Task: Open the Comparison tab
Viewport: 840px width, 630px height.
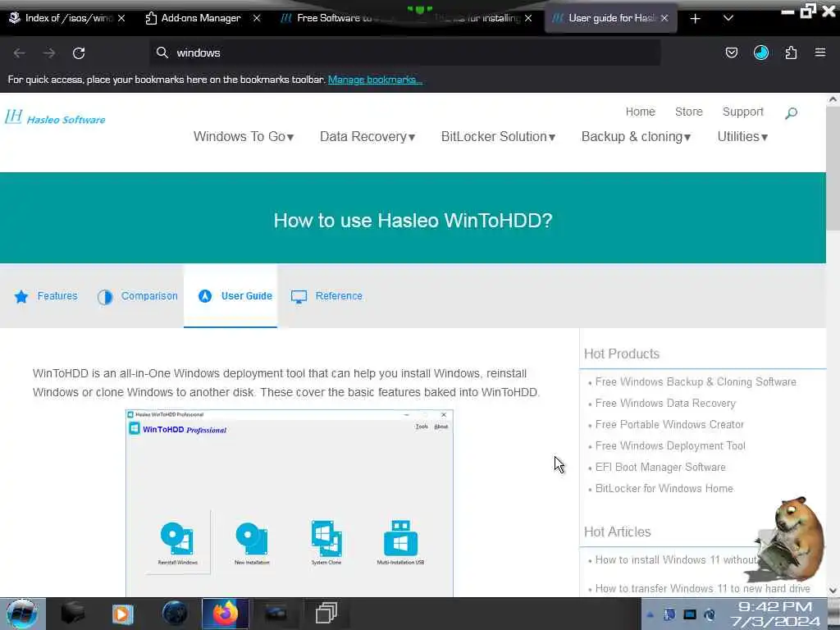Action: point(137,295)
